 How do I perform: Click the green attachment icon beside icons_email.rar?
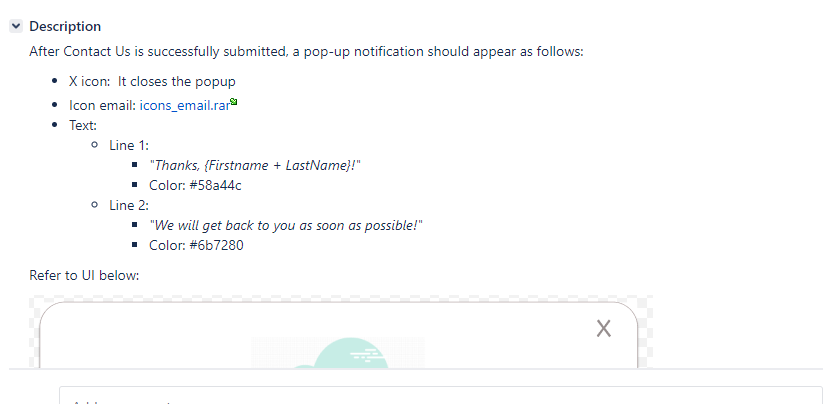[x=234, y=102]
